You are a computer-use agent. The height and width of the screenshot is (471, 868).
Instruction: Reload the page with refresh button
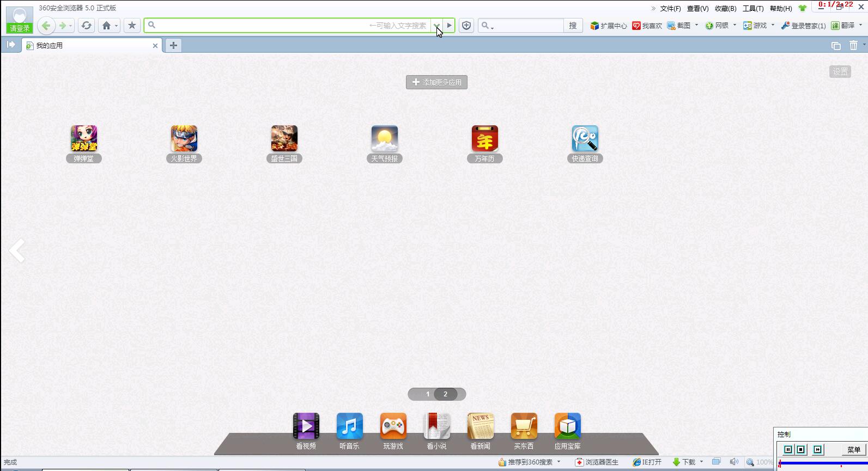pyautogui.click(x=86, y=26)
